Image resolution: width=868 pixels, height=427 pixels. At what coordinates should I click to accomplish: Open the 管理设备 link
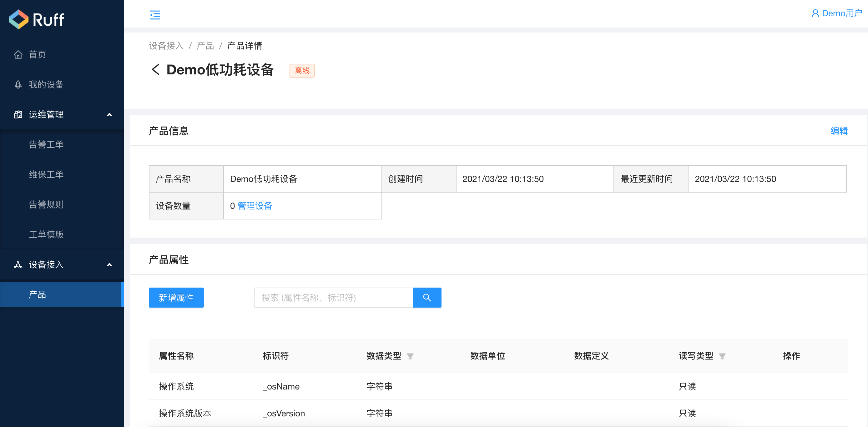255,206
